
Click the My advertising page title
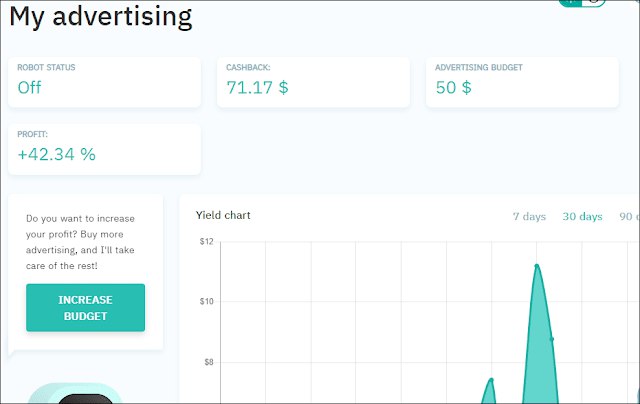coord(100,17)
